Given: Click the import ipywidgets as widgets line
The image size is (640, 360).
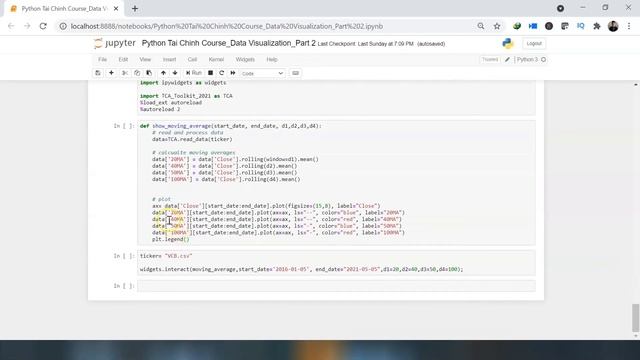Looking at the screenshot, I should [183, 83].
